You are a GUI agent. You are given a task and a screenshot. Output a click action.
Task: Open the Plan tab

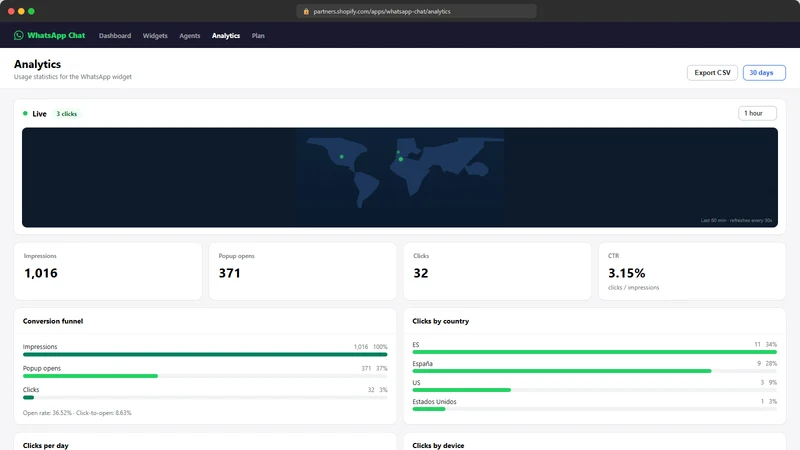point(258,36)
